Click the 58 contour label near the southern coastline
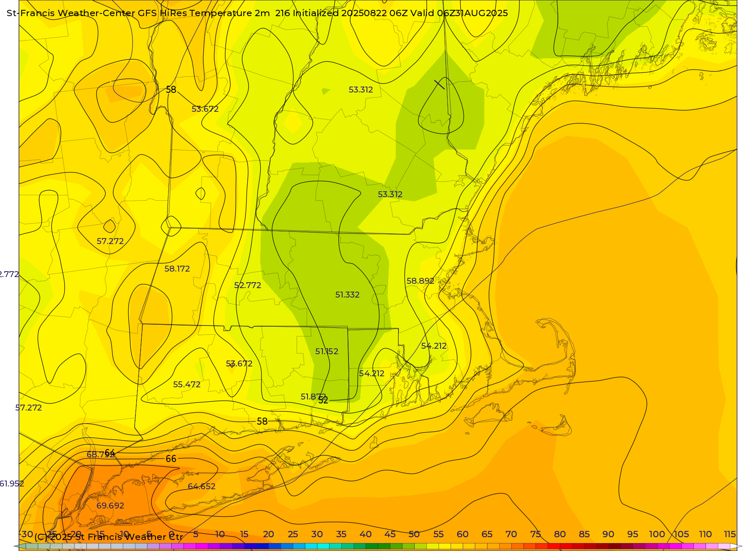This screenshot has width=756, height=551. tap(262, 422)
